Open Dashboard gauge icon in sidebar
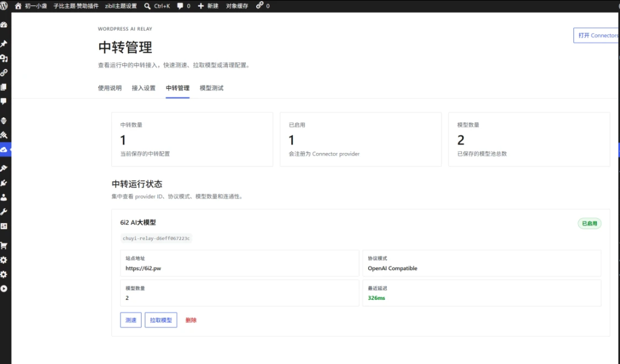Viewport: 620px width, 364px height. coord(4,25)
